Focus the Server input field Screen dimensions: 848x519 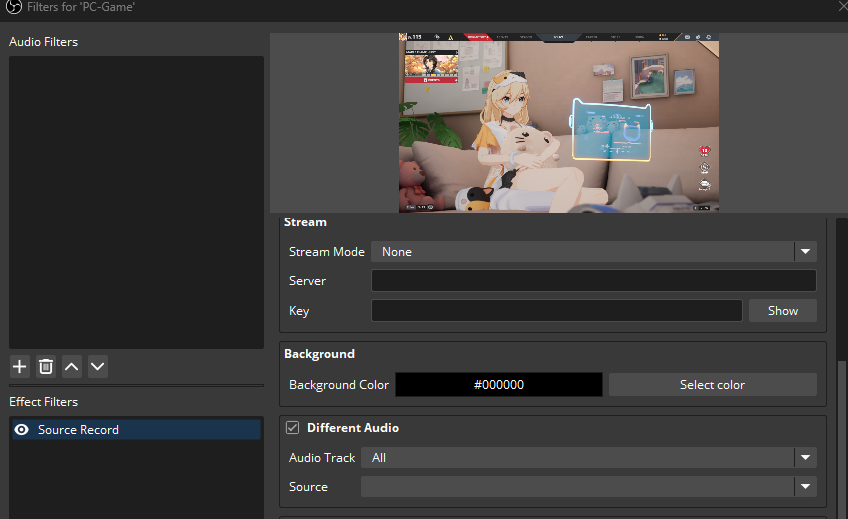(594, 281)
